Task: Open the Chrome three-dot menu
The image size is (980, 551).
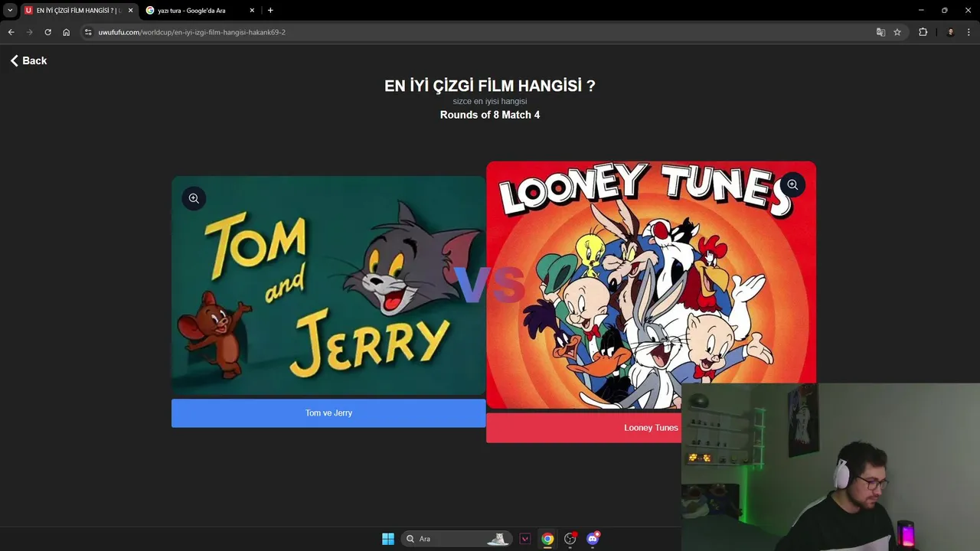Action: [969, 32]
